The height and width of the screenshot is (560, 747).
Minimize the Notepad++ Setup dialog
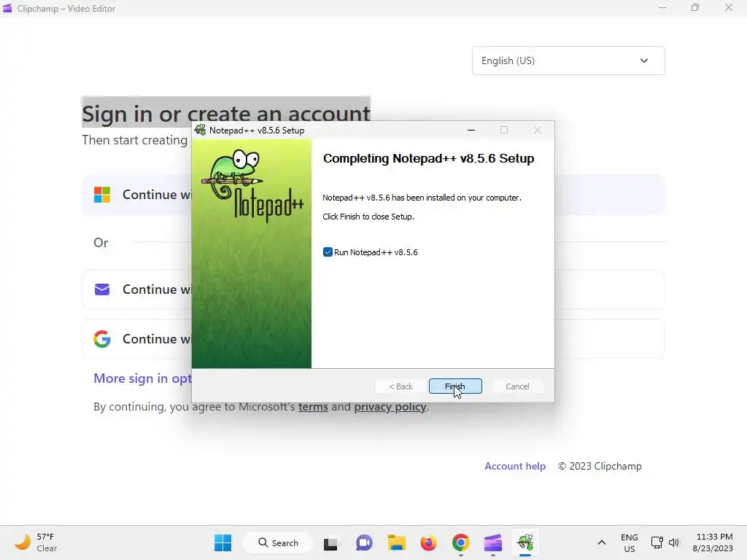click(471, 130)
